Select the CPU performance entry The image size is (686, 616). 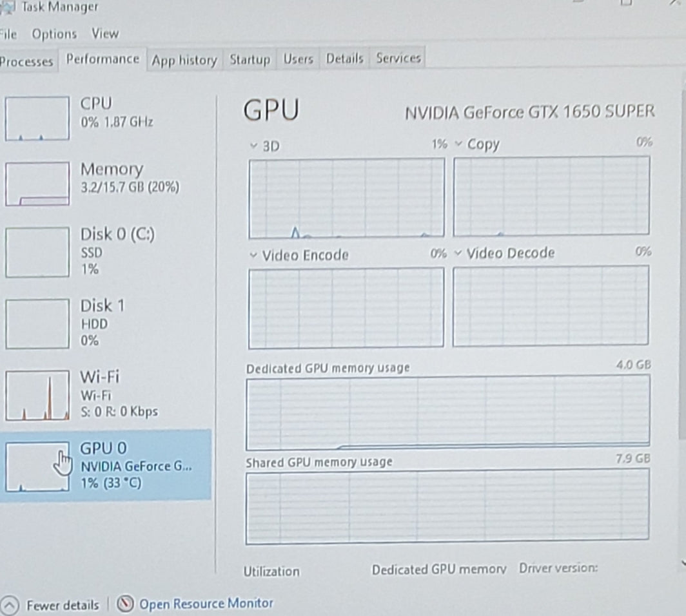click(x=106, y=118)
